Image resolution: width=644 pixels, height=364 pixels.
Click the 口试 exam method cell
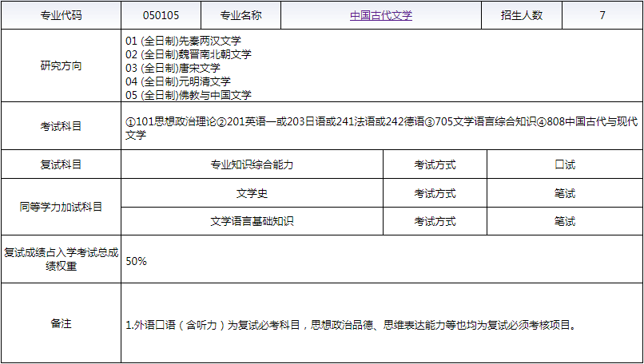tap(564, 165)
